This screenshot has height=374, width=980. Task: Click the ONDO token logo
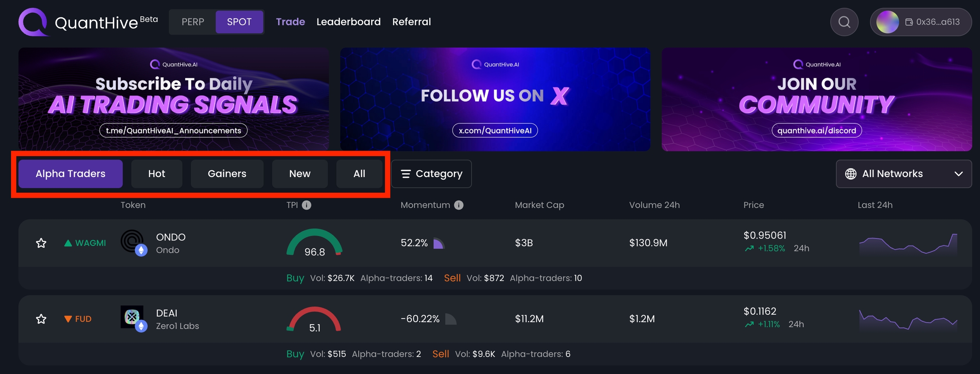pos(133,242)
